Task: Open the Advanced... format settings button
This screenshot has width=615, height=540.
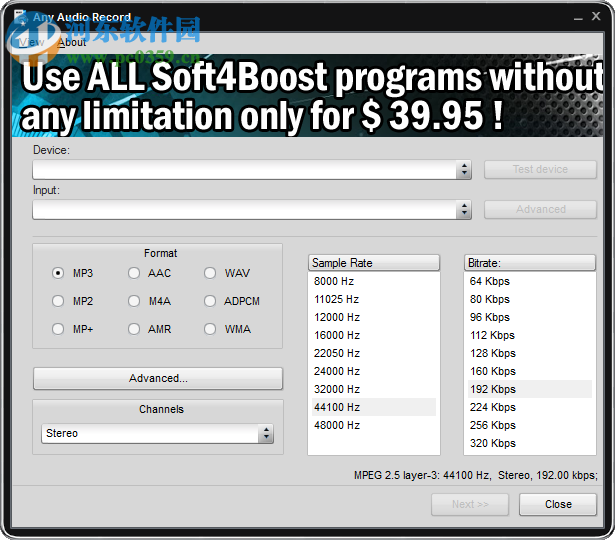Action: (158, 378)
